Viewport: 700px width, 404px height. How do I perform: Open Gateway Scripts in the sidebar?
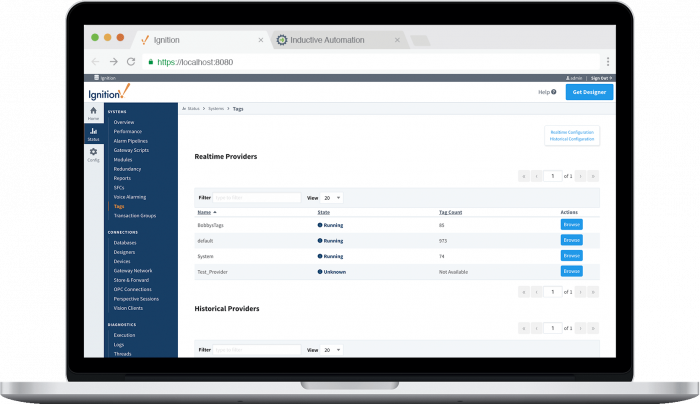(x=131, y=150)
